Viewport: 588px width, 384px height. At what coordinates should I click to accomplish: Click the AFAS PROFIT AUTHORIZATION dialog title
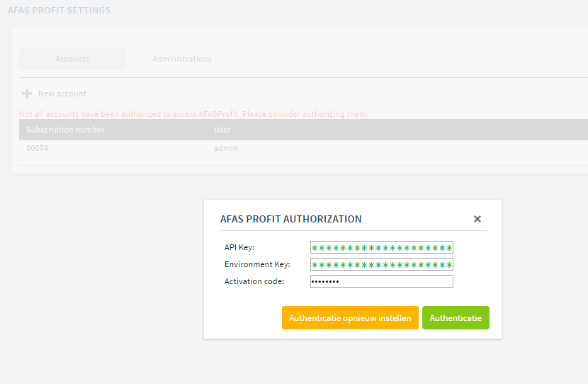(291, 219)
